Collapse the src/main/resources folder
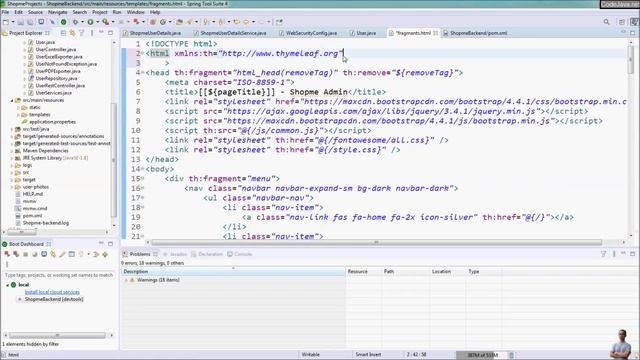640x360 pixels. pyautogui.click(x=12, y=100)
